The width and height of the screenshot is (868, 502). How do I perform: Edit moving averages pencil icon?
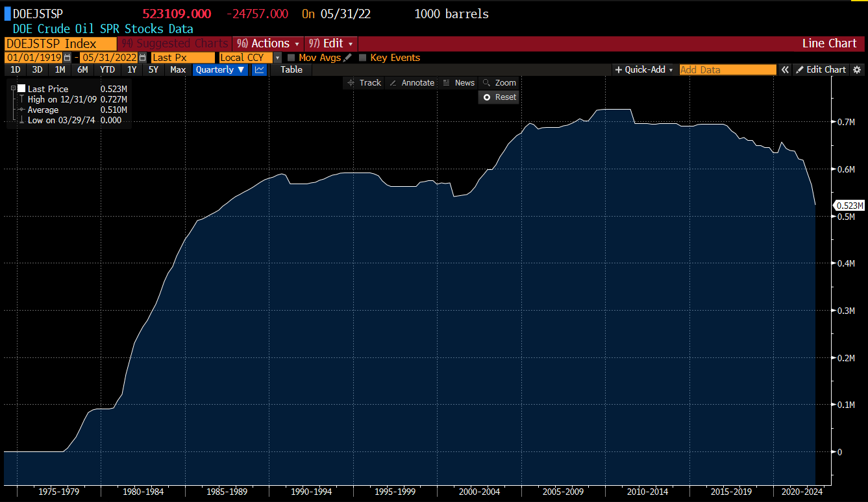(348, 58)
